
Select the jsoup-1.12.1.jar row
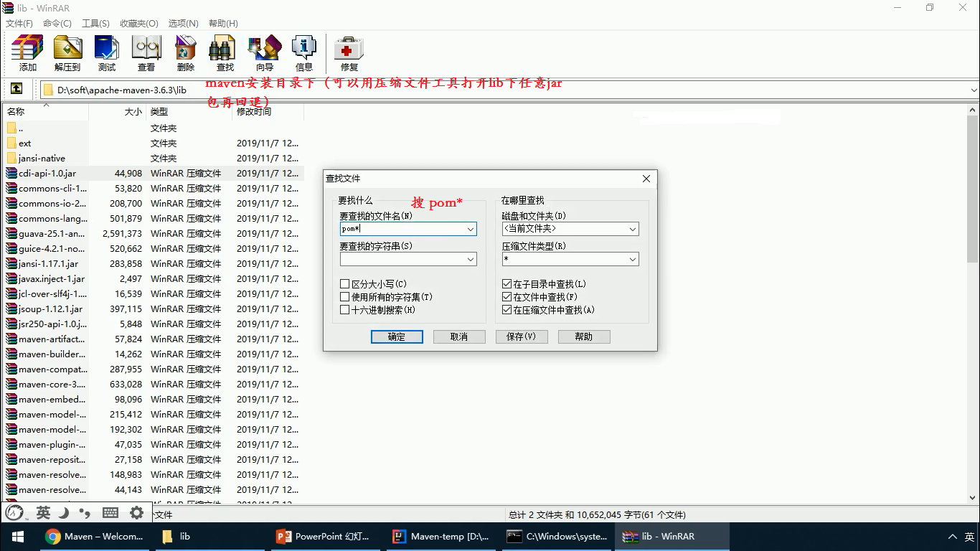point(154,309)
